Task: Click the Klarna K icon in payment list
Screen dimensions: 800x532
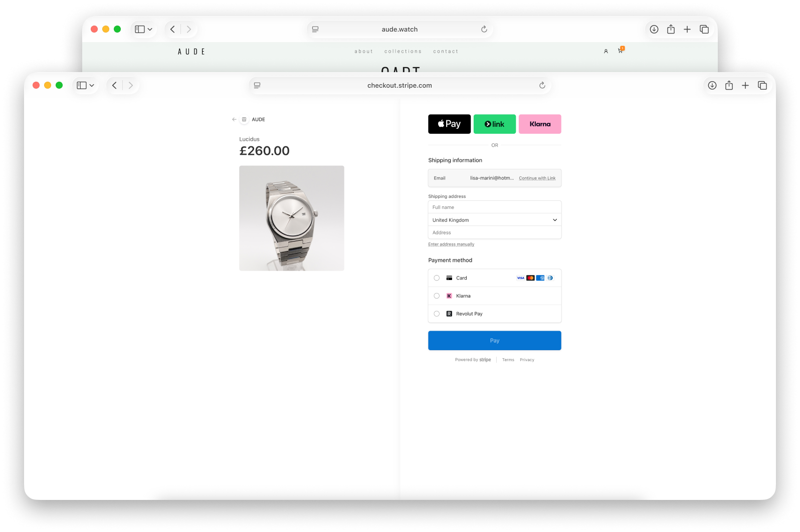Action: [x=449, y=296]
